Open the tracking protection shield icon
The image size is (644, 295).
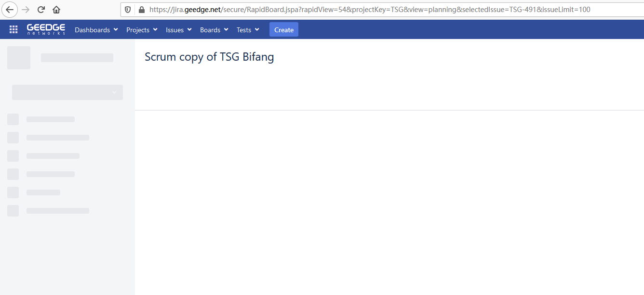coord(128,10)
